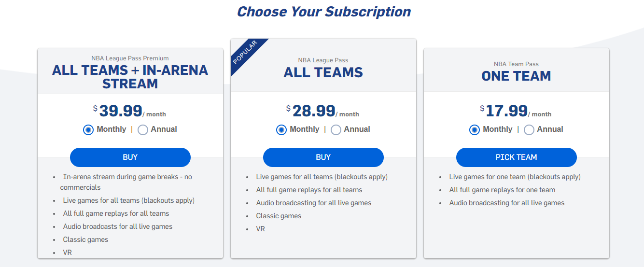644x267 pixels.
Task: Click the in-arena stream feature bullet
Action: [x=127, y=177]
